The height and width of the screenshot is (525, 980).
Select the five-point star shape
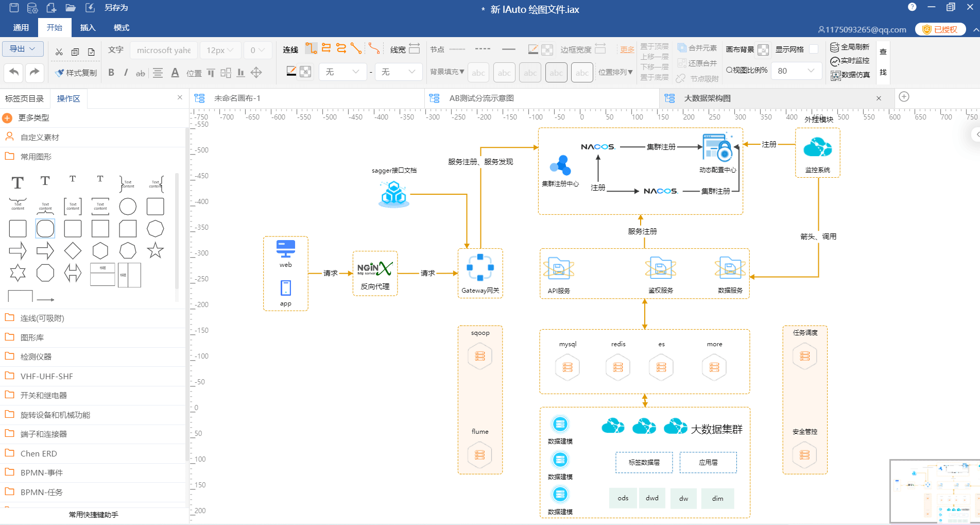[x=155, y=251]
